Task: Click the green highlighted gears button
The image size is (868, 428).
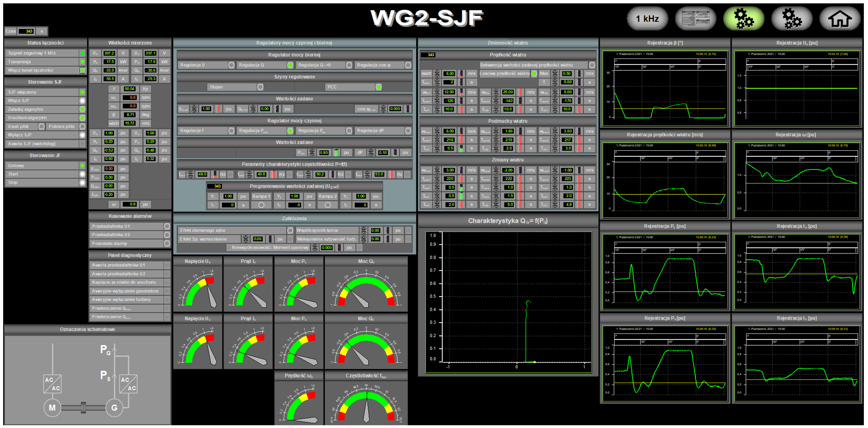Action: pos(743,19)
